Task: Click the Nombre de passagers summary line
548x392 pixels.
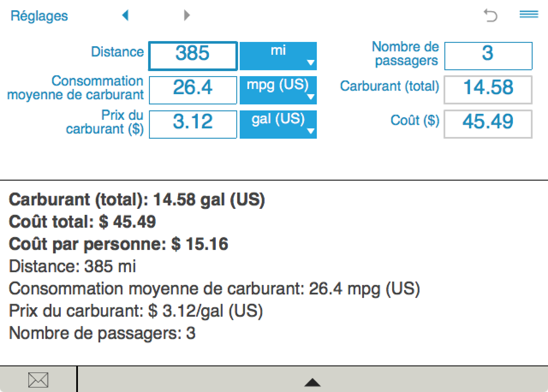Action: point(102,333)
